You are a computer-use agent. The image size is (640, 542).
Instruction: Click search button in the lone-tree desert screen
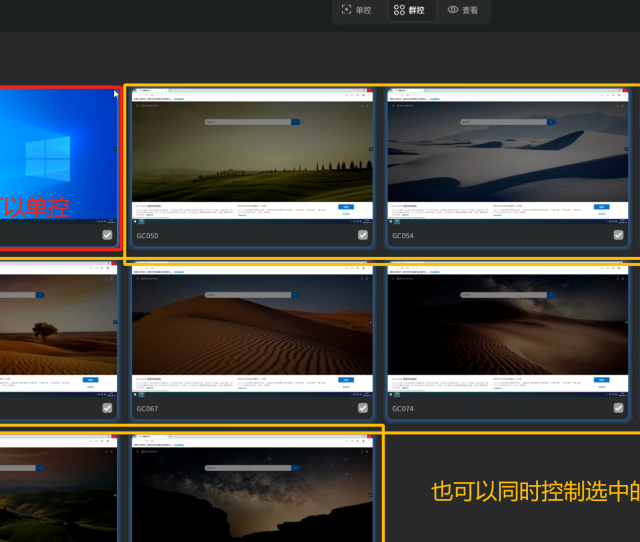(x=40, y=295)
